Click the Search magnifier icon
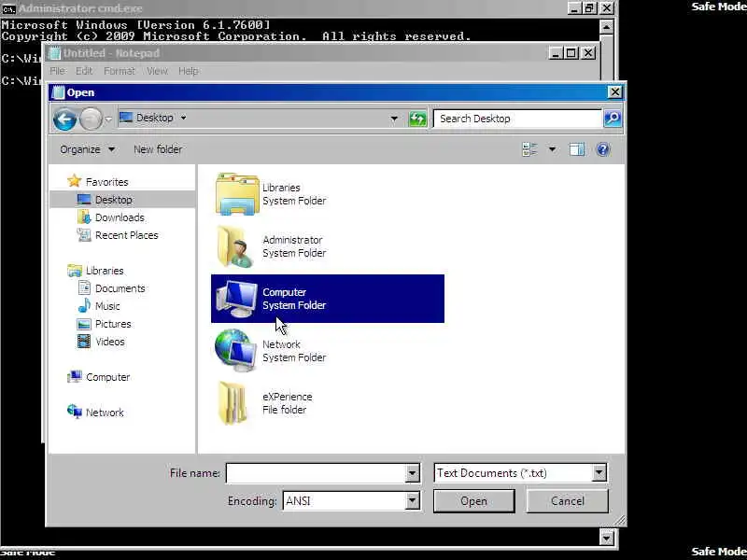 click(x=613, y=119)
